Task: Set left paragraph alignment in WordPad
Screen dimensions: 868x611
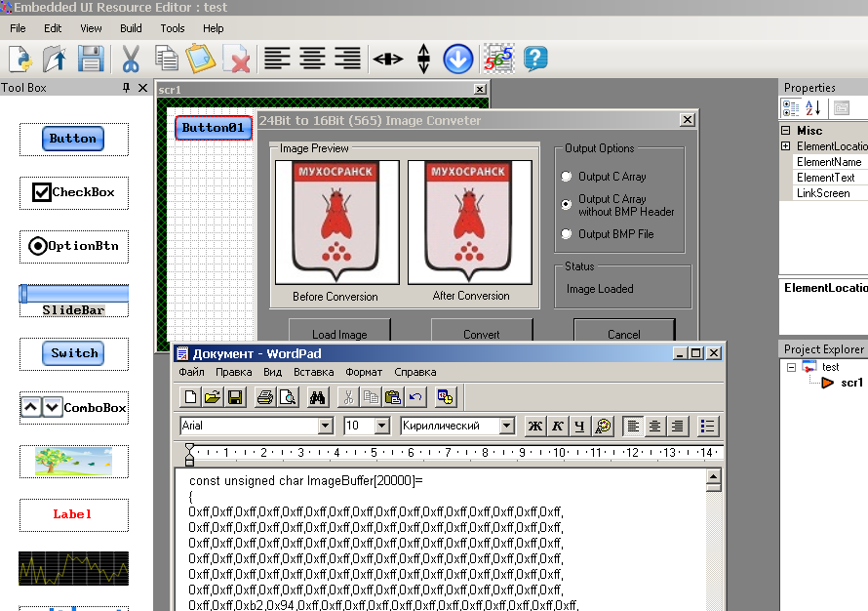Action: (x=633, y=426)
